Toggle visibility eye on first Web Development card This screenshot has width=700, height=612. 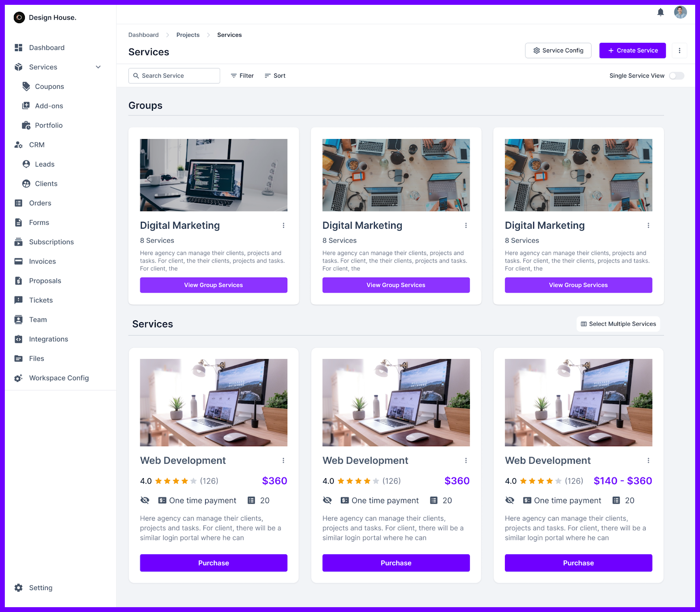(x=145, y=500)
